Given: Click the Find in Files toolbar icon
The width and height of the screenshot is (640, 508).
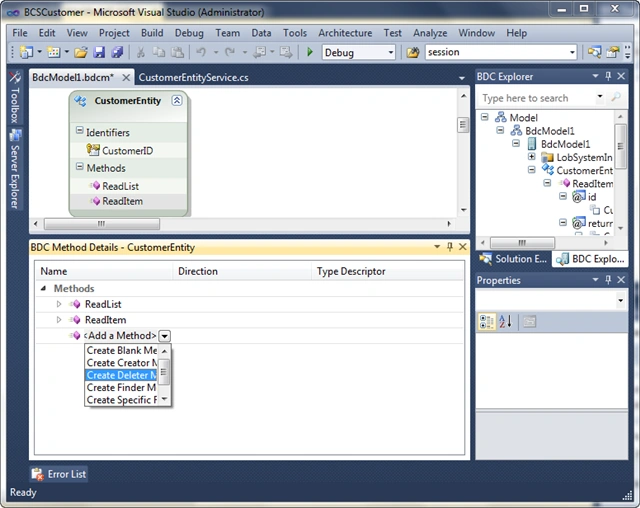Looking at the screenshot, I should (x=413, y=52).
